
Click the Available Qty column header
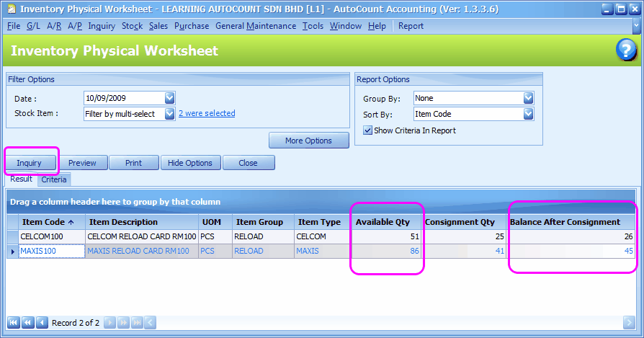click(387, 222)
